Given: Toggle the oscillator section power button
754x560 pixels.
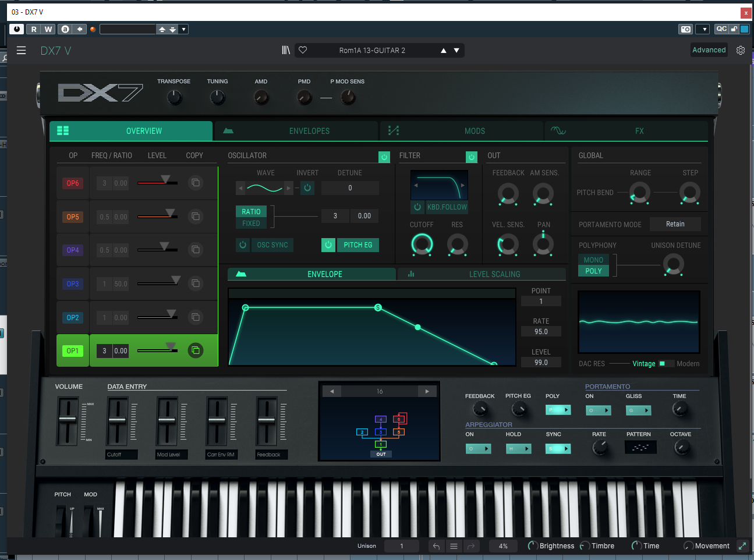Looking at the screenshot, I should coord(384,157).
